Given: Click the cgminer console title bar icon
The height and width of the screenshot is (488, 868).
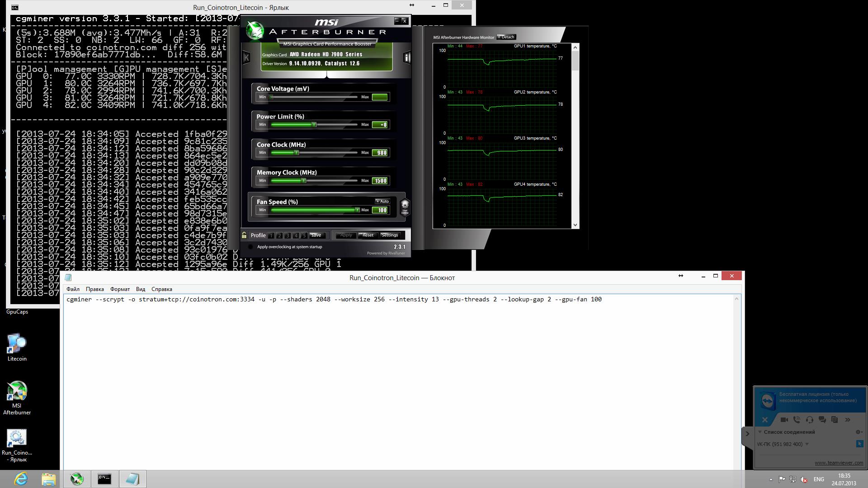Looking at the screenshot, I should click(x=15, y=7).
